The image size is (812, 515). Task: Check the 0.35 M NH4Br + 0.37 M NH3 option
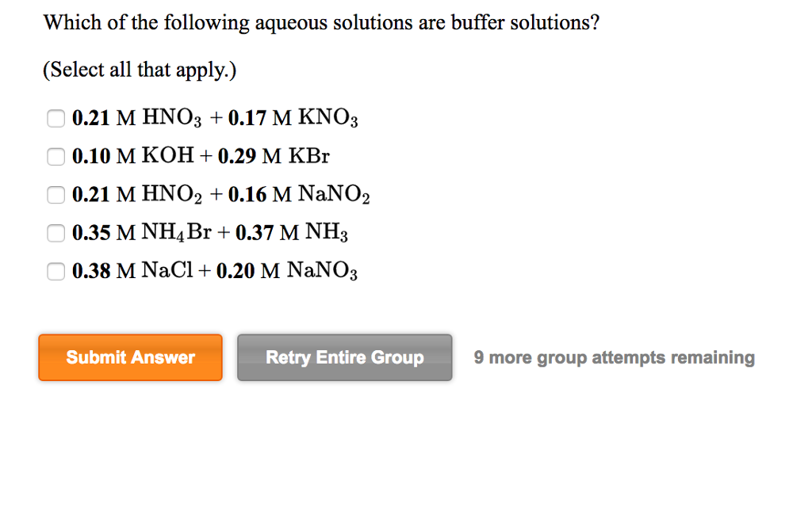coord(56,232)
